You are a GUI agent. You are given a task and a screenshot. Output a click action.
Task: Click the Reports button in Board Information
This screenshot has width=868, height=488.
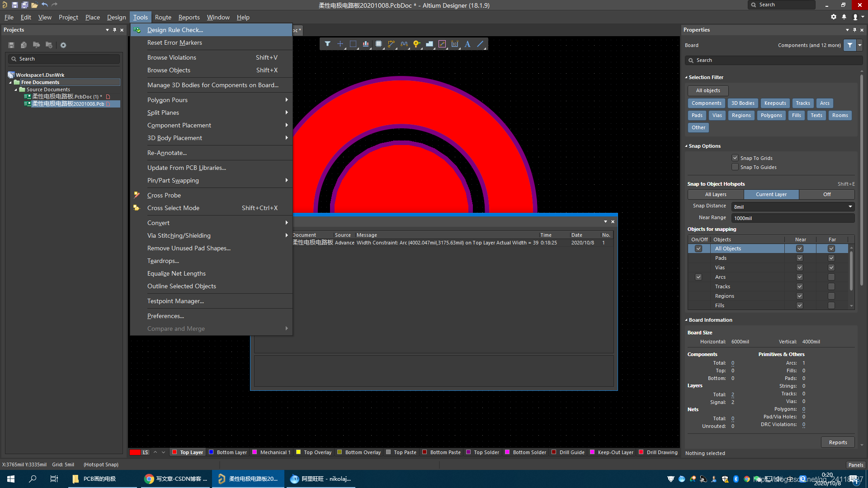point(838,441)
